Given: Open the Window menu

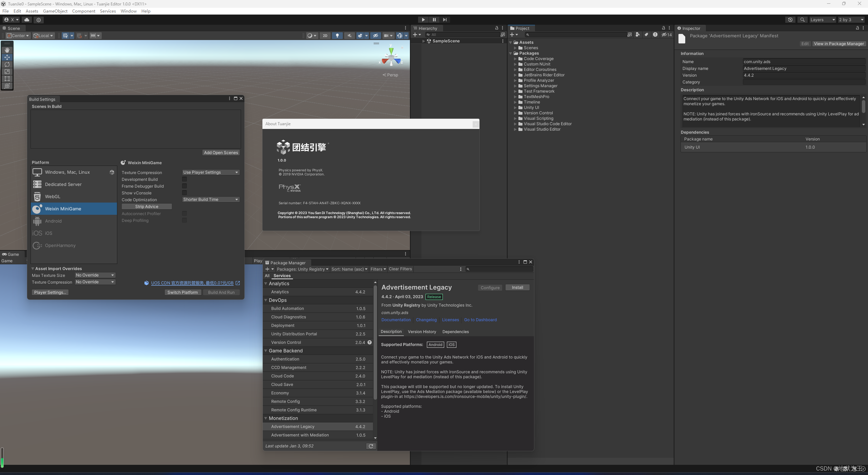Looking at the screenshot, I should (x=129, y=11).
